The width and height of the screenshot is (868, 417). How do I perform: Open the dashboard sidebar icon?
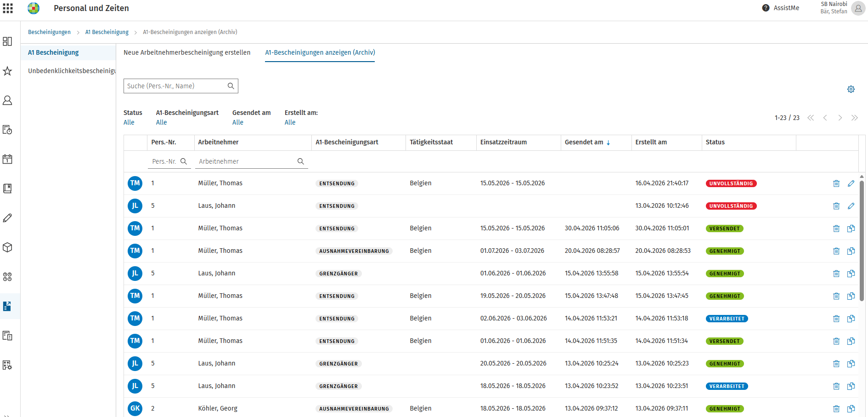7,41
